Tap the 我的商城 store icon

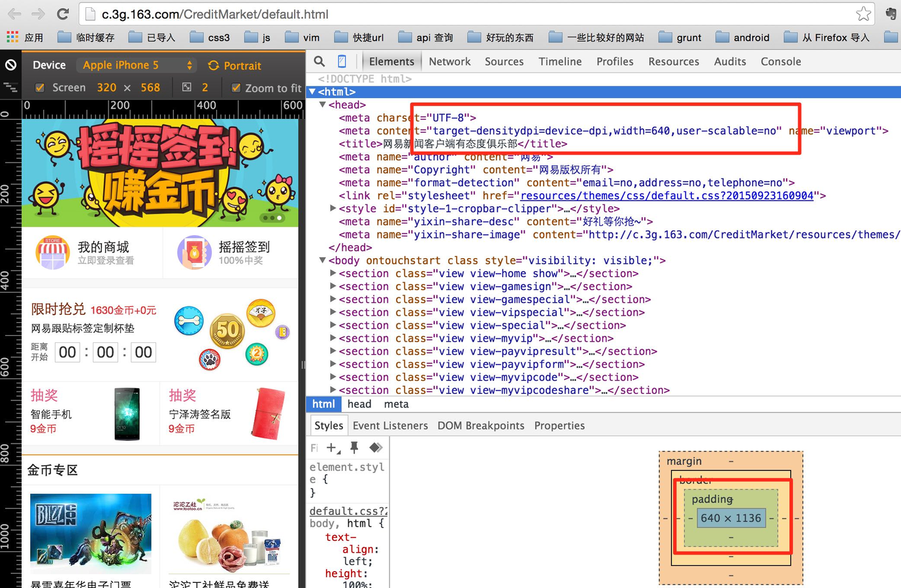[x=52, y=253]
